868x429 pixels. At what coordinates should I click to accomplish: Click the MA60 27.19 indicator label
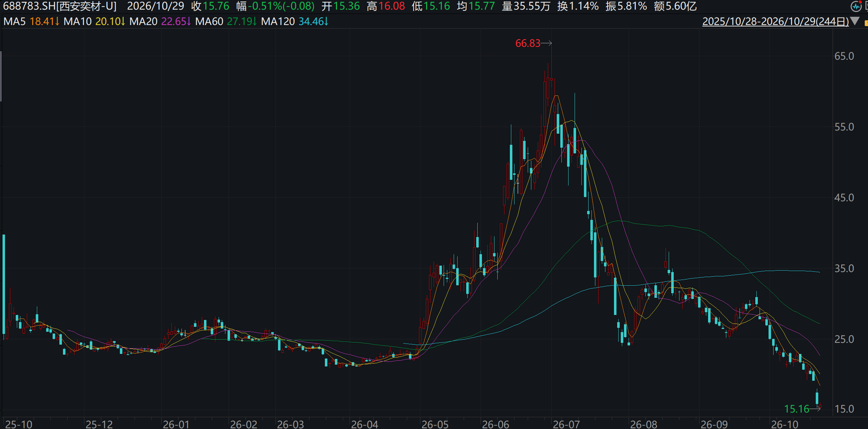[x=226, y=21]
